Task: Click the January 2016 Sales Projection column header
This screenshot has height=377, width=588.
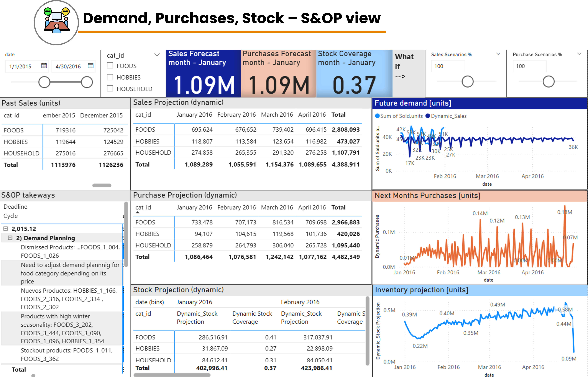Action: [x=194, y=115]
